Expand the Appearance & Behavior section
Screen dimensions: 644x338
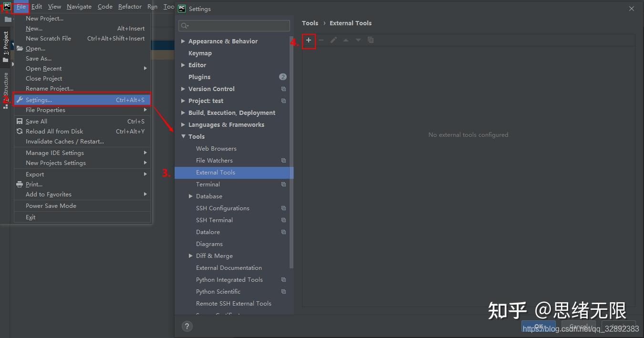click(x=183, y=41)
